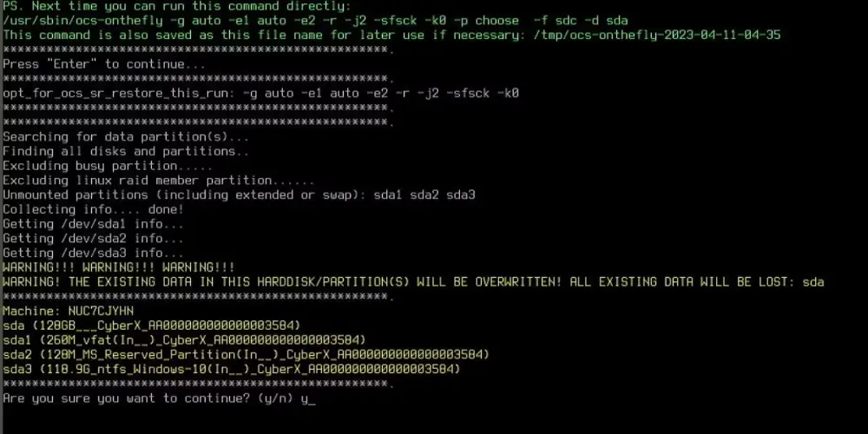Click the sda3 ntfs Windows-10 partition line
This screenshot has width=868, height=434.
(232, 369)
